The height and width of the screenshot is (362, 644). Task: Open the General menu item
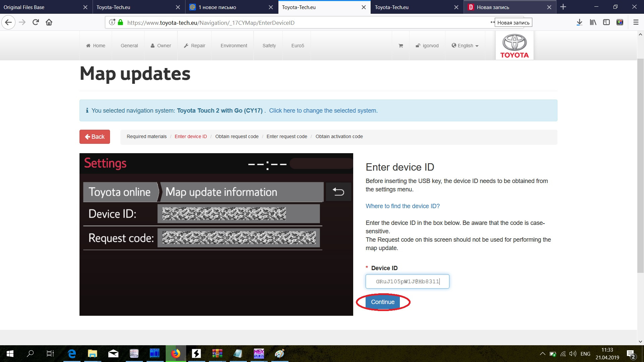(x=129, y=46)
